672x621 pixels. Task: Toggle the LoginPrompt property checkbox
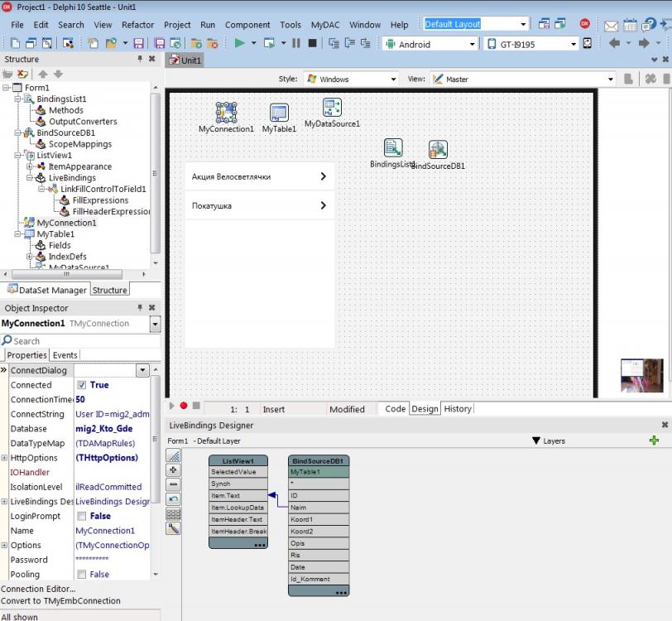81,516
